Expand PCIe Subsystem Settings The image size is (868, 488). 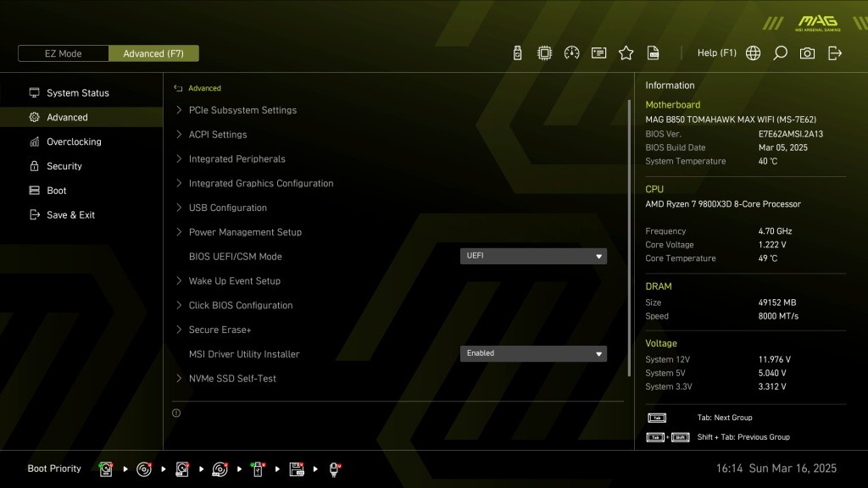click(242, 110)
